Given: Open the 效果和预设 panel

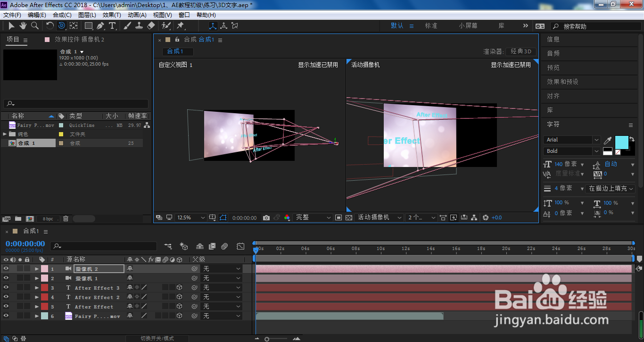Looking at the screenshot, I should tap(562, 82).
